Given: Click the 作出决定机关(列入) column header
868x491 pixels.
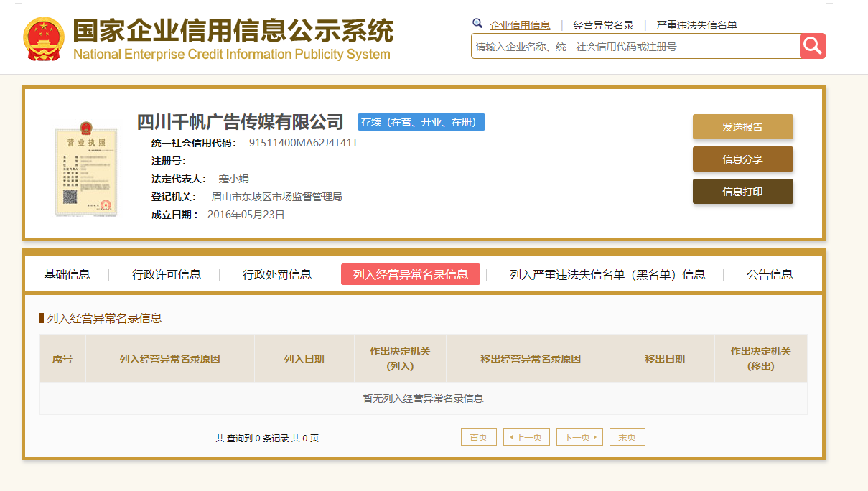Looking at the screenshot, I should tap(400, 358).
